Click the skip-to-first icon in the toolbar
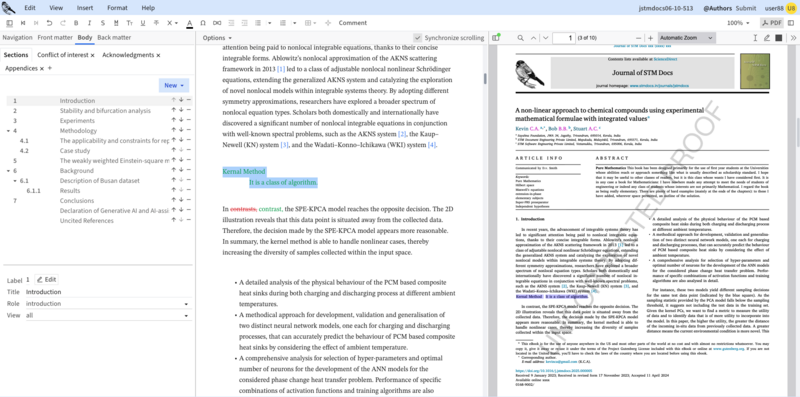The height and width of the screenshot is (397, 800). coord(23,23)
